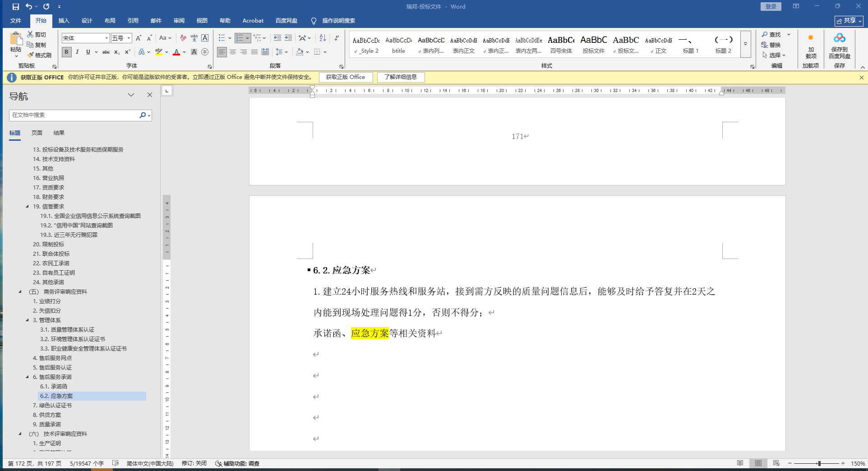Increase paragraph indent

pos(288,38)
